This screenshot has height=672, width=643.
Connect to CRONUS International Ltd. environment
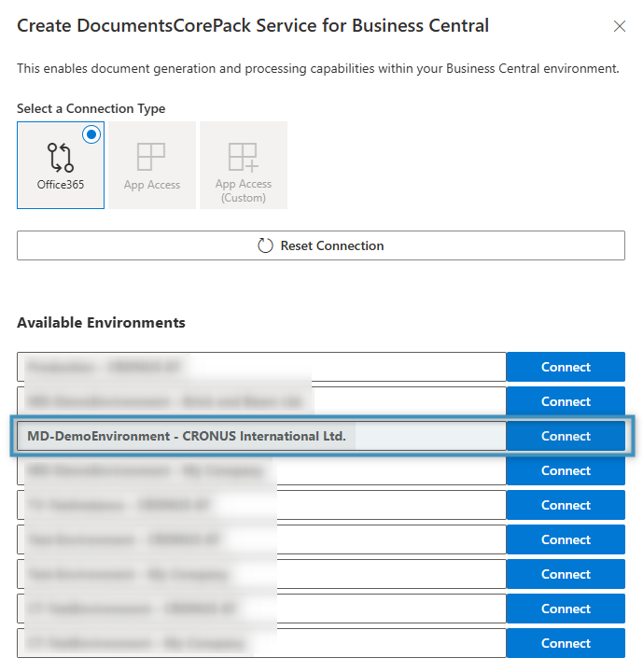coord(566,436)
